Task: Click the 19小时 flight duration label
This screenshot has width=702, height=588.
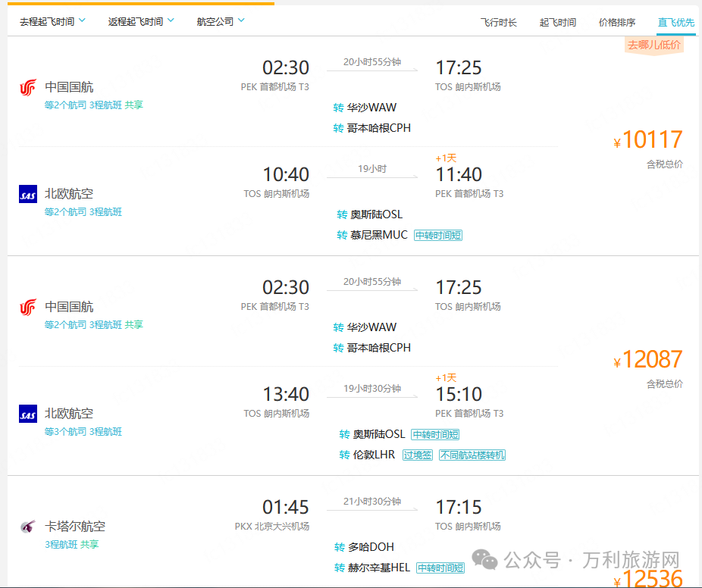Action: point(372,169)
